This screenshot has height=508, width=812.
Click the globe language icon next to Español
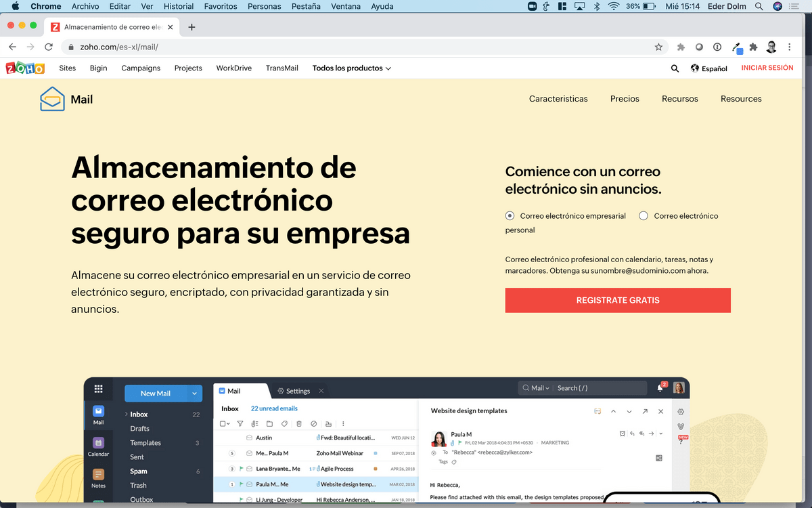pos(694,68)
